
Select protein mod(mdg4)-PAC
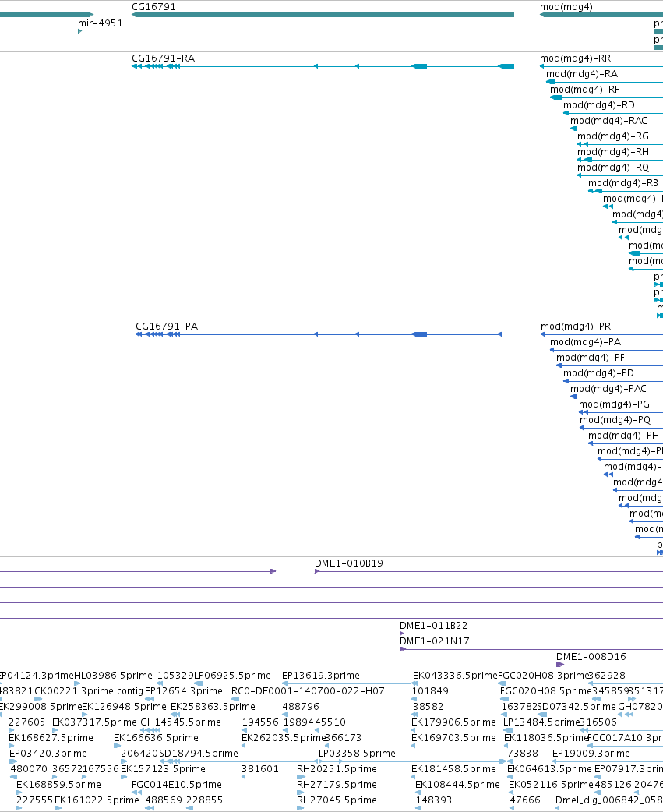(x=608, y=388)
